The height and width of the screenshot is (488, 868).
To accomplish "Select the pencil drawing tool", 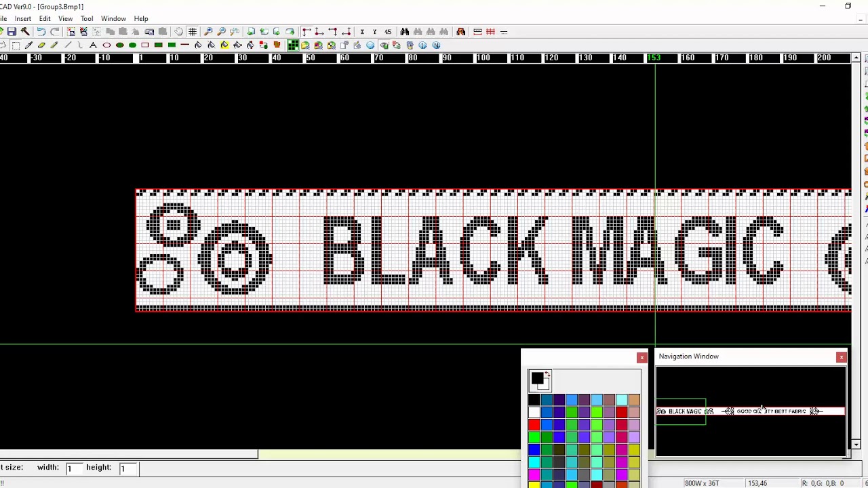I will [x=54, y=45].
